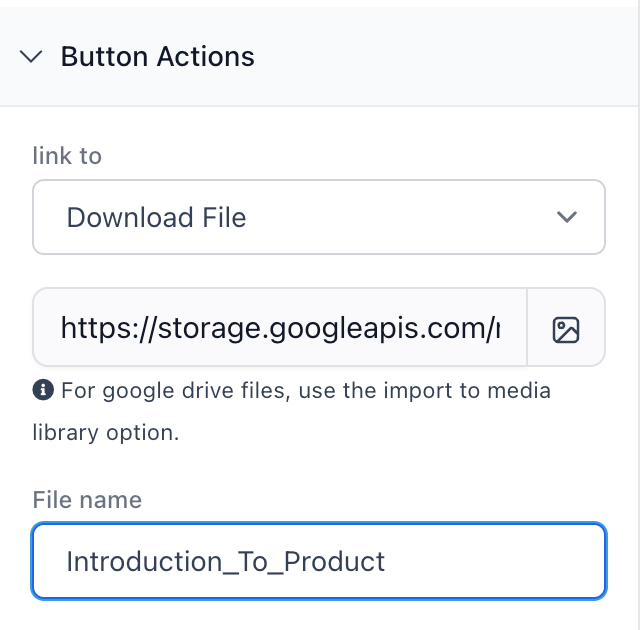The width and height of the screenshot is (640, 630).
Task: Click the info icon beside google drive hint
Action: coord(43,390)
